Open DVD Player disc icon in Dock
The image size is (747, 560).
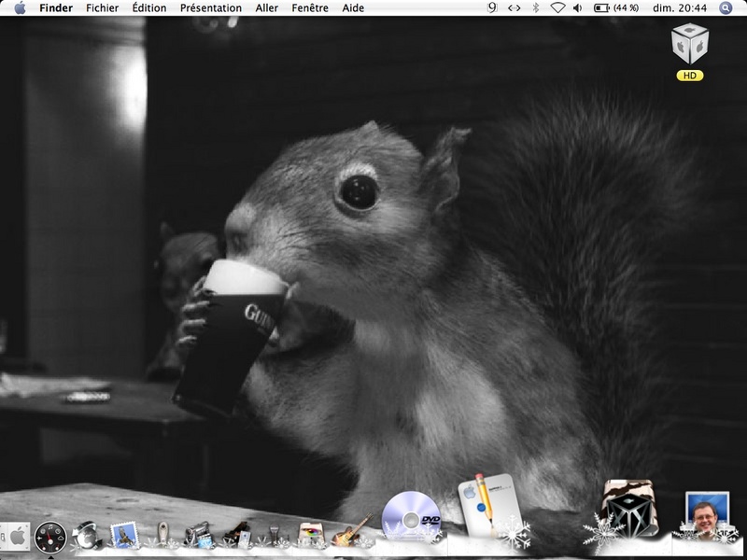point(411,515)
